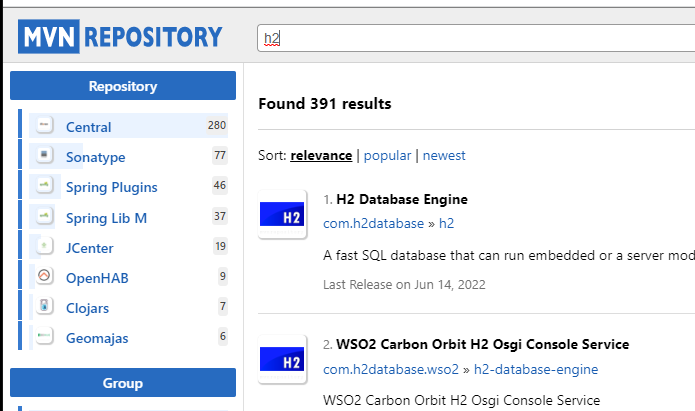The image size is (695, 411).
Task: Click 'Last Release on Jun 14, 2022' text
Action: coord(404,285)
